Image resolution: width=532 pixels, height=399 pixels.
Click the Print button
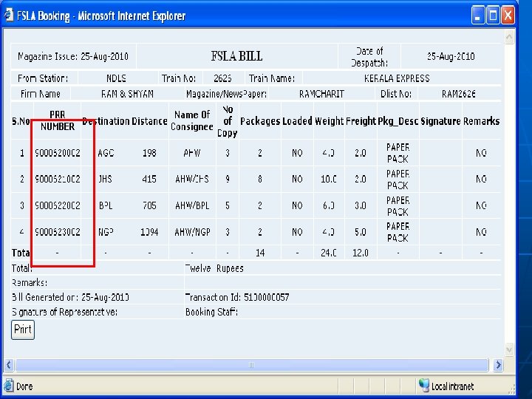pos(23,330)
